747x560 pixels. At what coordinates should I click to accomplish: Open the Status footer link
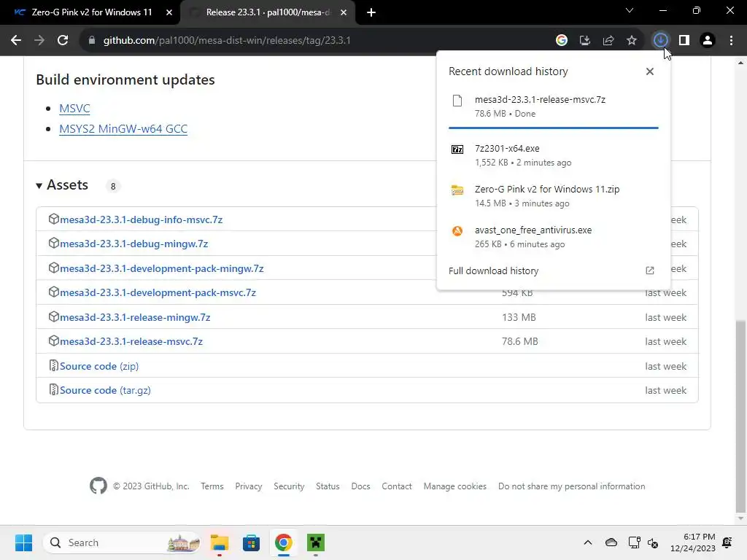click(328, 486)
